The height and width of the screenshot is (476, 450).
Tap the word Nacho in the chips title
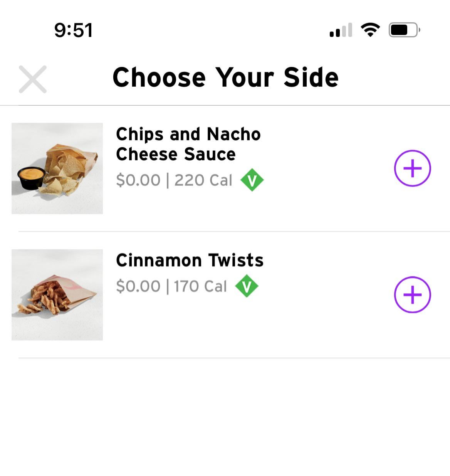(233, 134)
